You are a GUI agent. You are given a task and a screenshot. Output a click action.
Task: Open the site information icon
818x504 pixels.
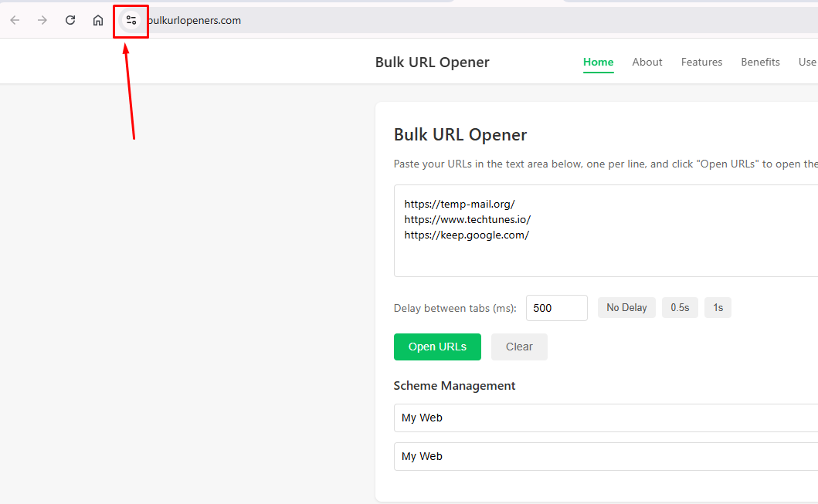tap(131, 20)
